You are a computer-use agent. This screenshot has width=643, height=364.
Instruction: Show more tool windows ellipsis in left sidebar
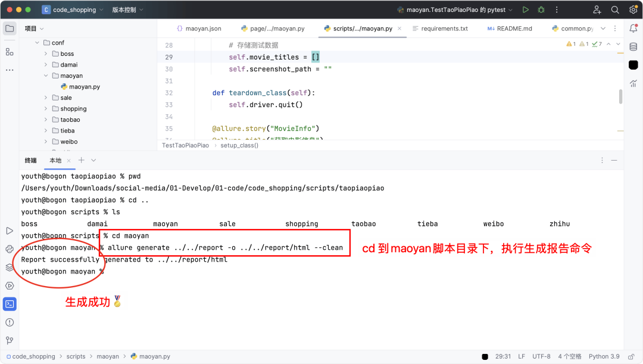(10, 70)
